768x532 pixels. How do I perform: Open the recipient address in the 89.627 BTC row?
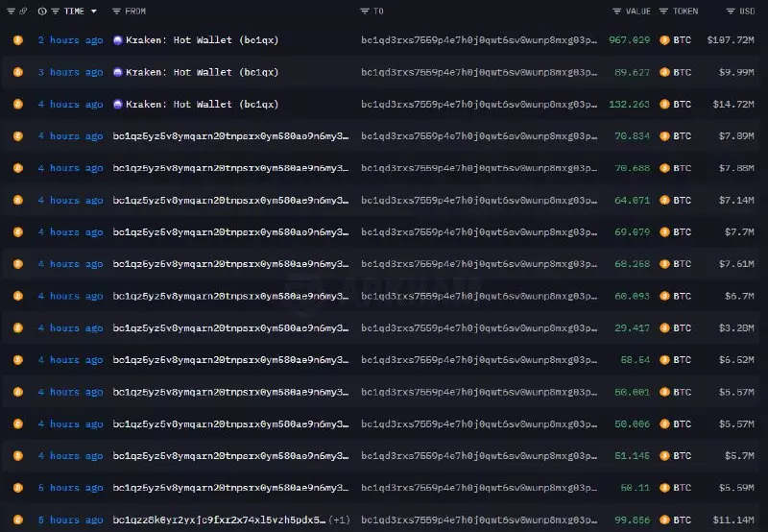pyautogui.click(x=477, y=72)
